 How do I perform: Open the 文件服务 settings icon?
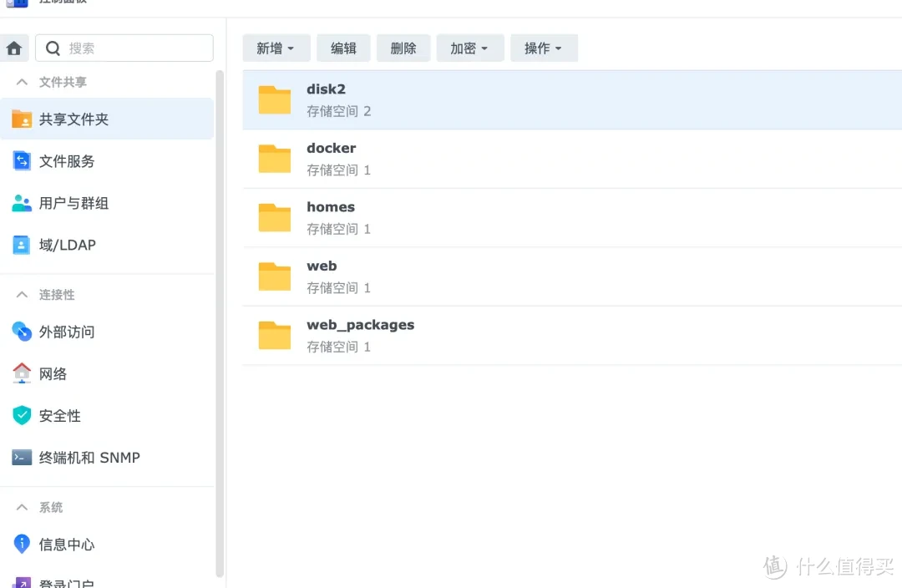(21, 161)
